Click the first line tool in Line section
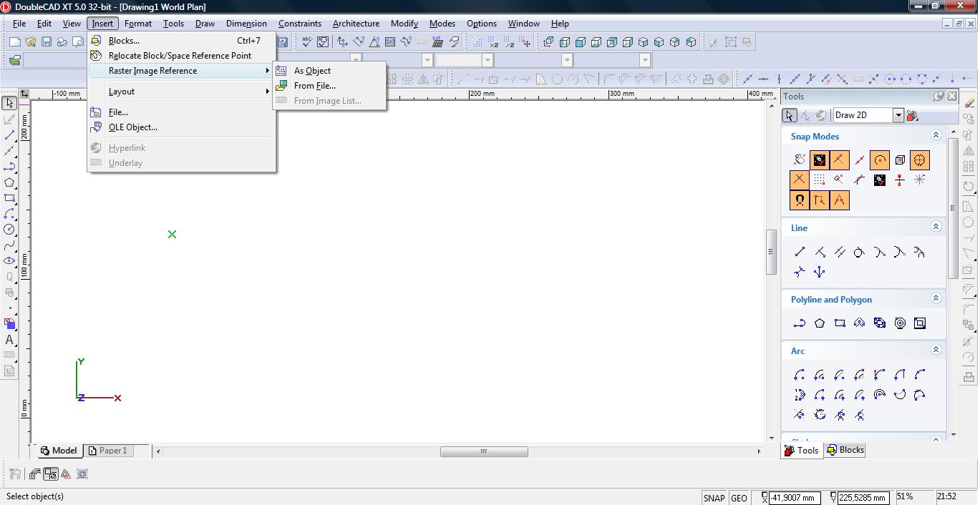The height and width of the screenshot is (505, 980). point(800,252)
